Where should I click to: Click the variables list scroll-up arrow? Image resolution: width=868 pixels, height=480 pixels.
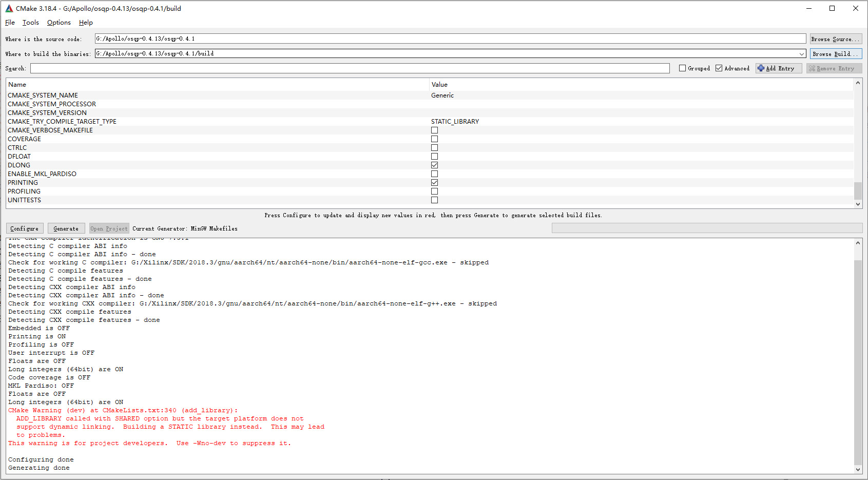coord(858,83)
